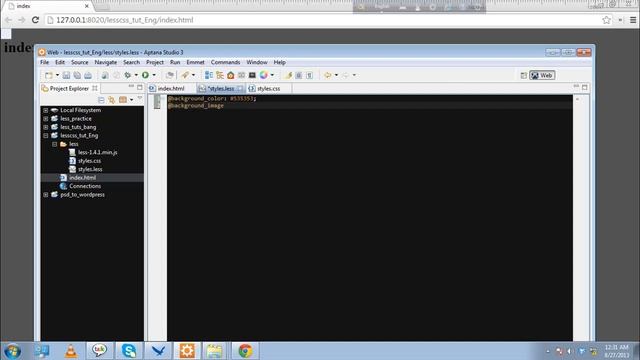
Task: Open VLC from the taskbar
Action: click(x=71, y=351)
